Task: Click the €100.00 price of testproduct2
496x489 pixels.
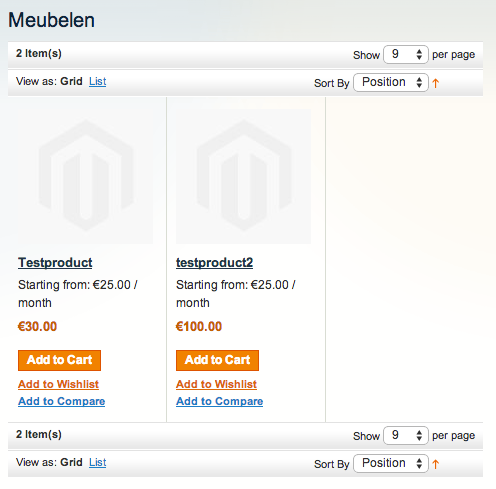Action: (x=199, y=326)
